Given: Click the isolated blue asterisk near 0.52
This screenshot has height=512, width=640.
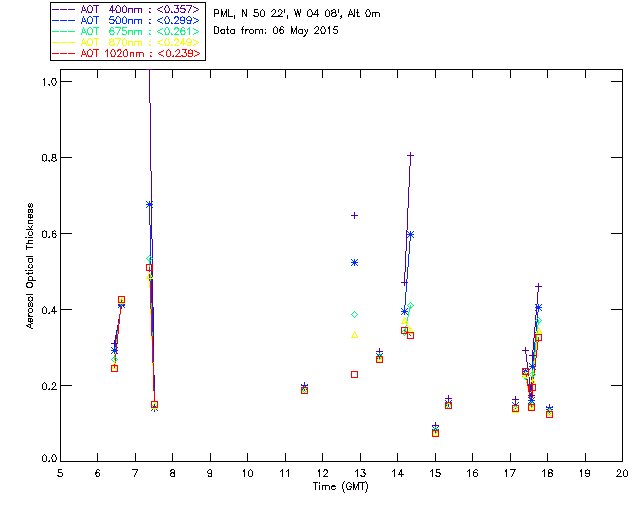Looking at the screenshot, I should click(x=354, y=262).
